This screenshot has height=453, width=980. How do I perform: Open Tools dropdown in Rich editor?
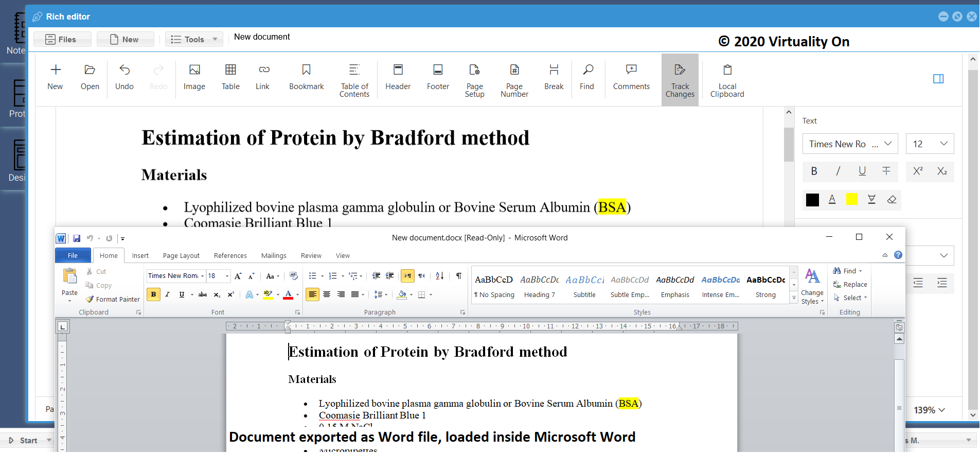[194, 39]
